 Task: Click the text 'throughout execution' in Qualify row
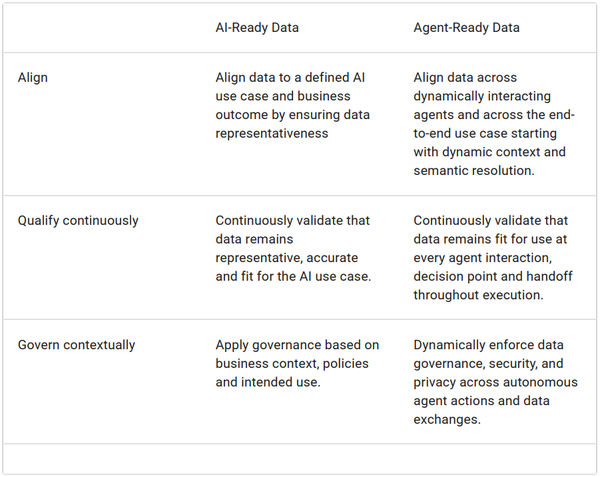477,295
